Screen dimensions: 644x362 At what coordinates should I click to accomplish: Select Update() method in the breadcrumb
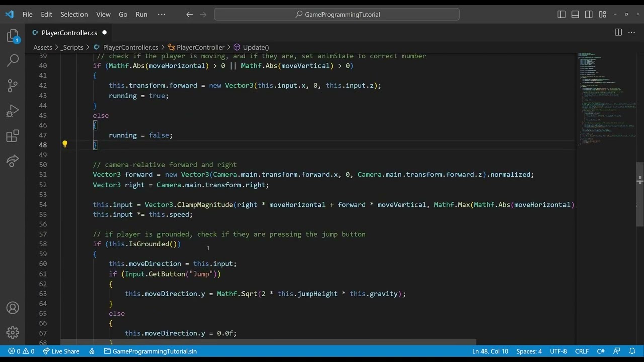tap(251, 47)
